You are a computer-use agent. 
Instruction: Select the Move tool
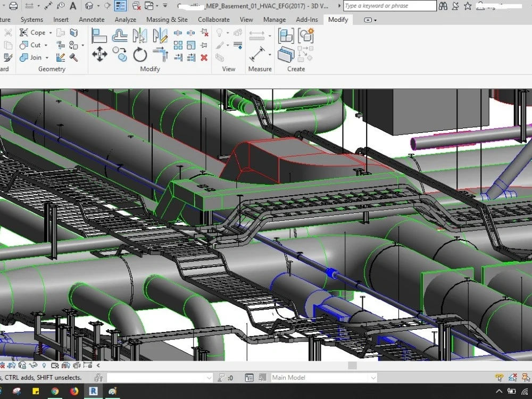(x=99, y=54)
